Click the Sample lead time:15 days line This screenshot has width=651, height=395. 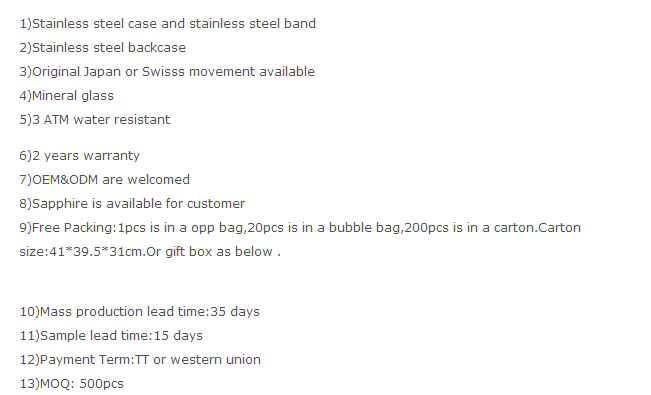111,336
